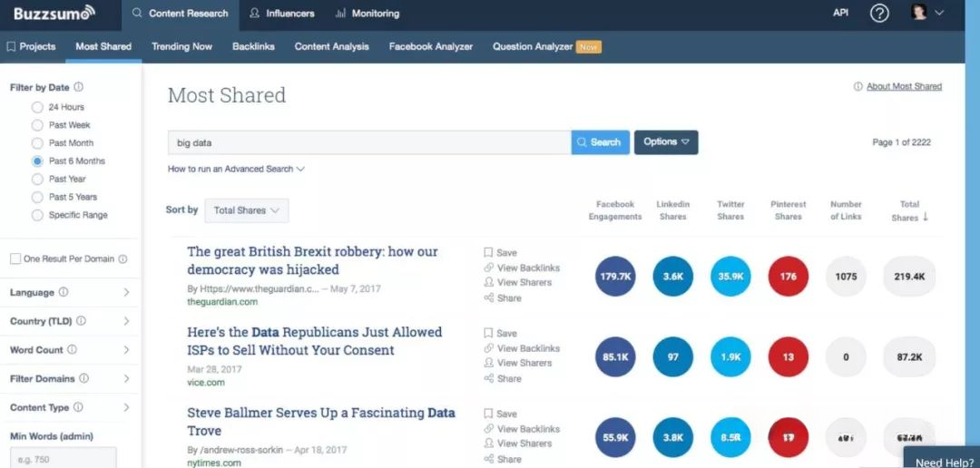980x468 pixels.
Task: Select the Past Week date filter
Action: (x=37, y=125)
